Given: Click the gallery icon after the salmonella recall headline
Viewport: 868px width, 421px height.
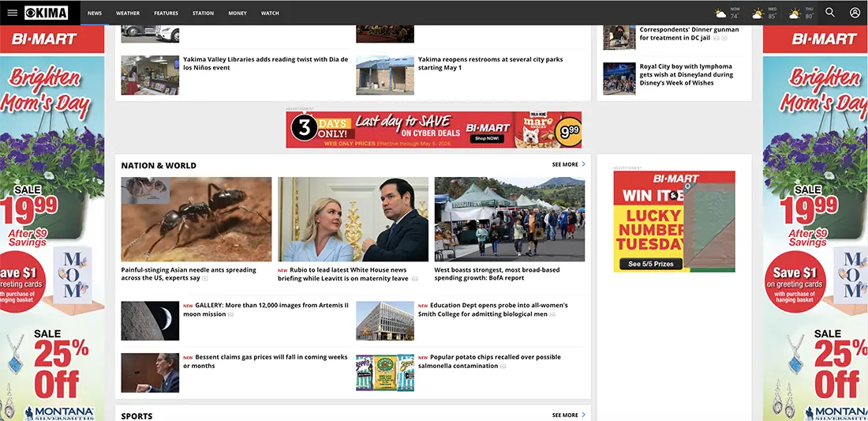Looking at the screenshot, I should tap(503, 366).
